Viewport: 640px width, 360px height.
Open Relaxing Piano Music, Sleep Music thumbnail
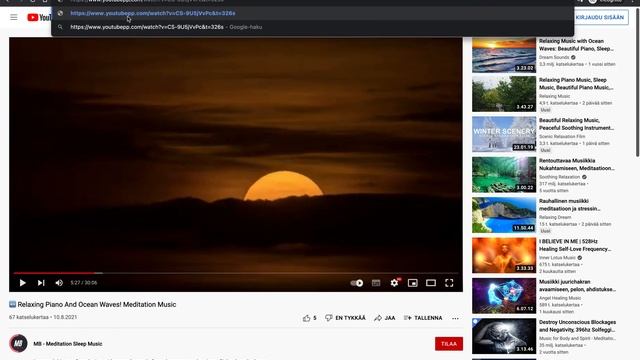click(x=504, y=94)
